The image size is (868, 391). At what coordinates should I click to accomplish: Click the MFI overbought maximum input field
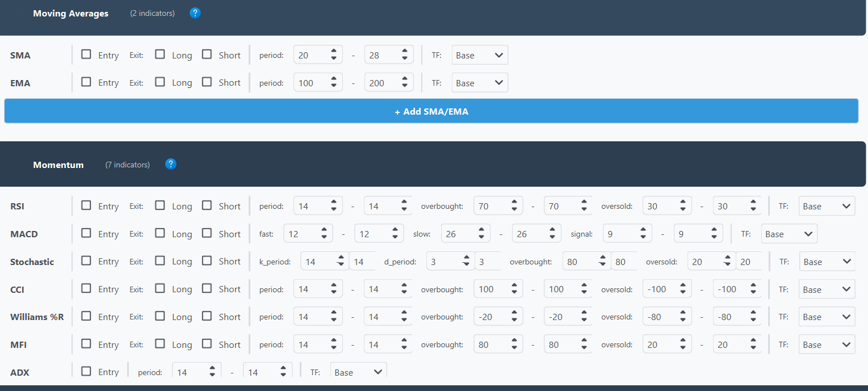click(x=562, y=344)
